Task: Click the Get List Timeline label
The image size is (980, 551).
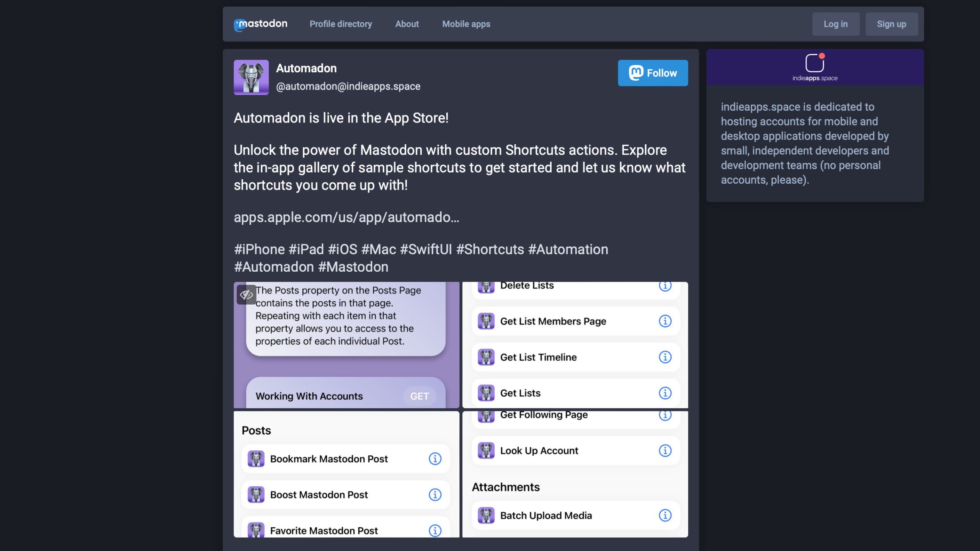Action: pyautogui.click(x=538, y=357)
